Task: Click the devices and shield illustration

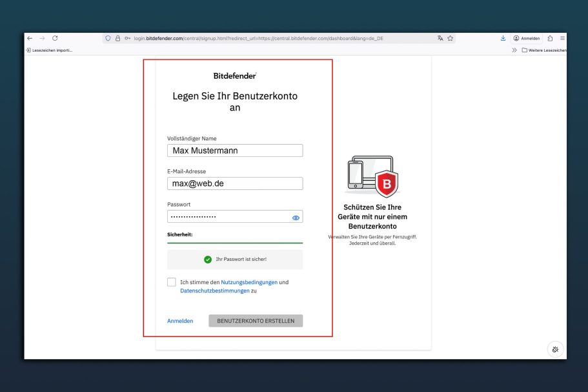Action: click(372, 176)
